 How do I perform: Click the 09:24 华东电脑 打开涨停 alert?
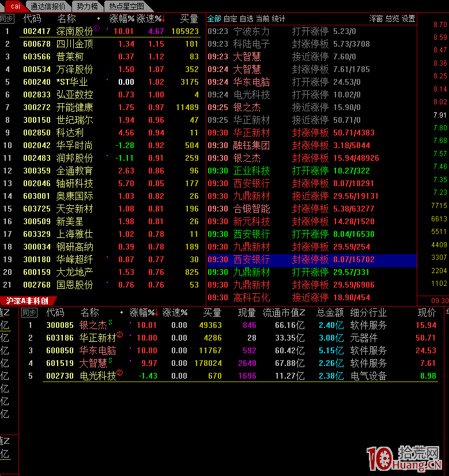pos(312,82)
